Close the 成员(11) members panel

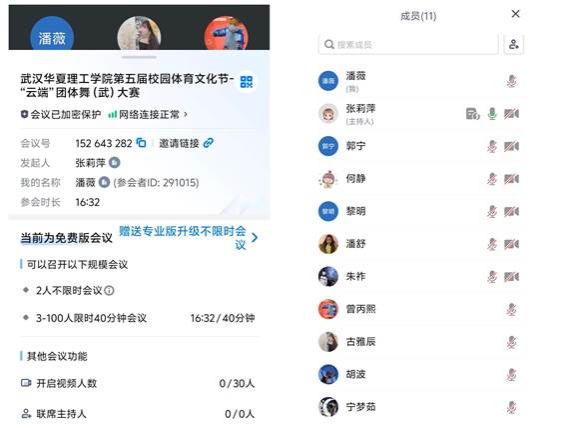coord(515,14)
